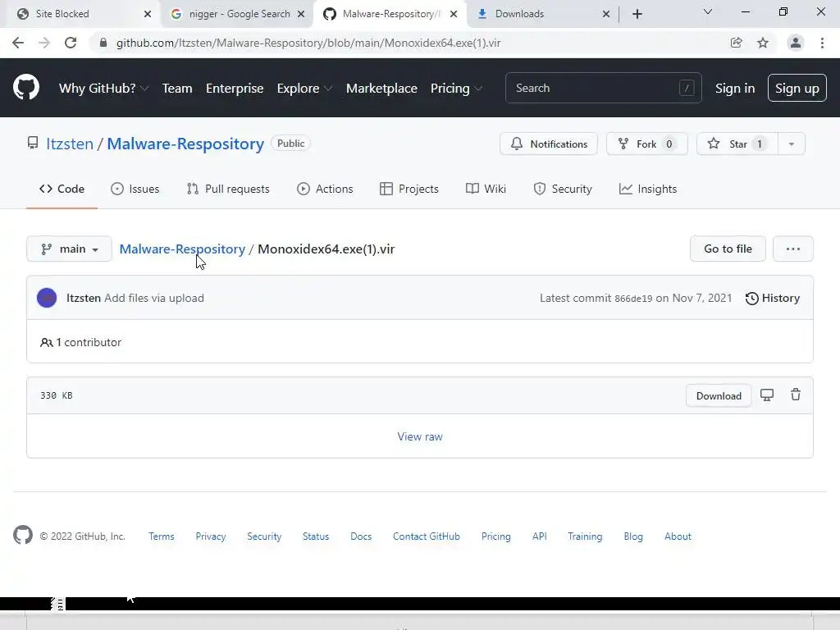Open Enterprise in GitHub header
Image resolution: width=840 pixels, height=630 pixels.
pos(235,89)
